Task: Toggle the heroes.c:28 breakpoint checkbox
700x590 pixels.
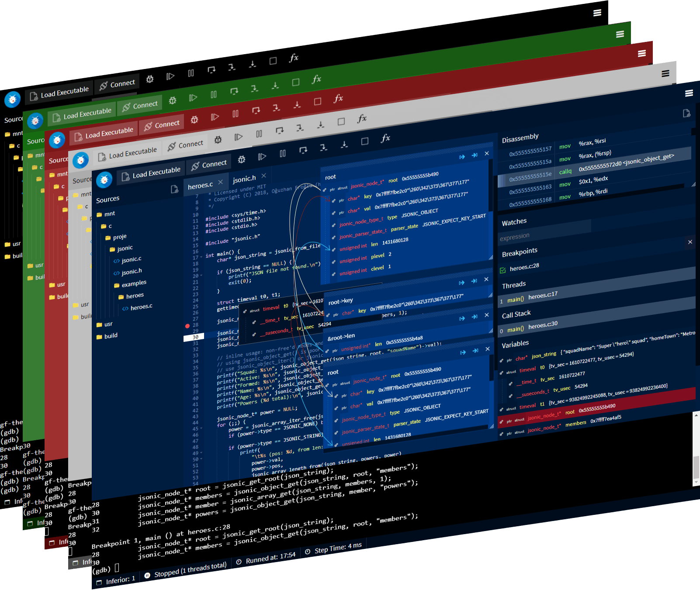Action: pyautogui.click(x=503, y=270)
